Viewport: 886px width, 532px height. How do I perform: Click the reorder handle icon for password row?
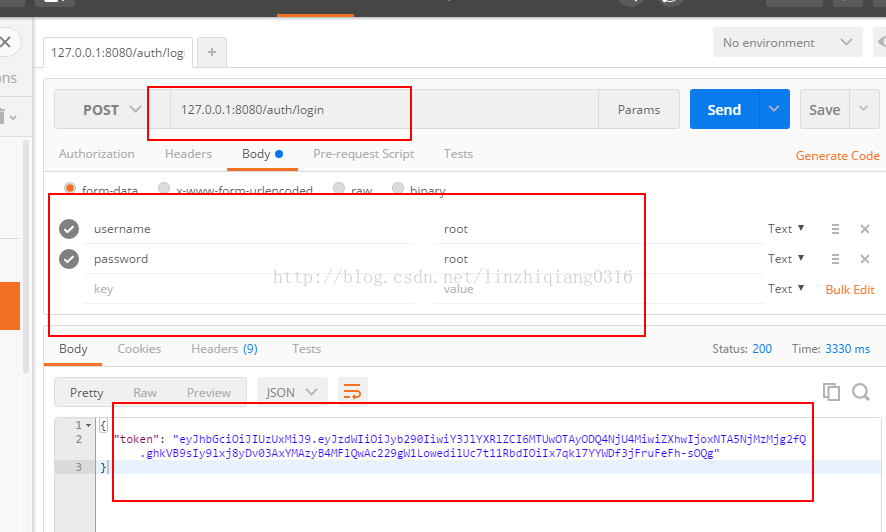835,259
